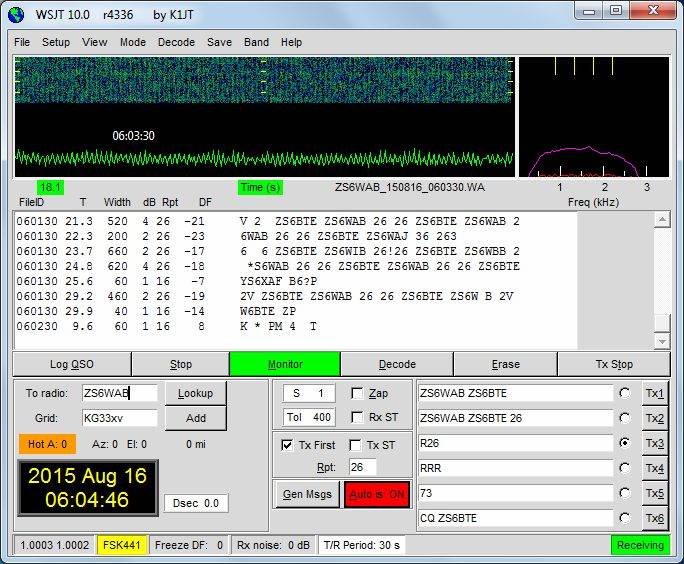
Task: Open the Save menu
Action: tap(219, 42)
